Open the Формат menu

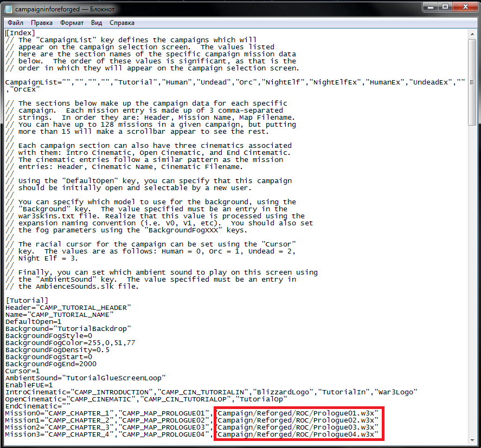point(72,23)
